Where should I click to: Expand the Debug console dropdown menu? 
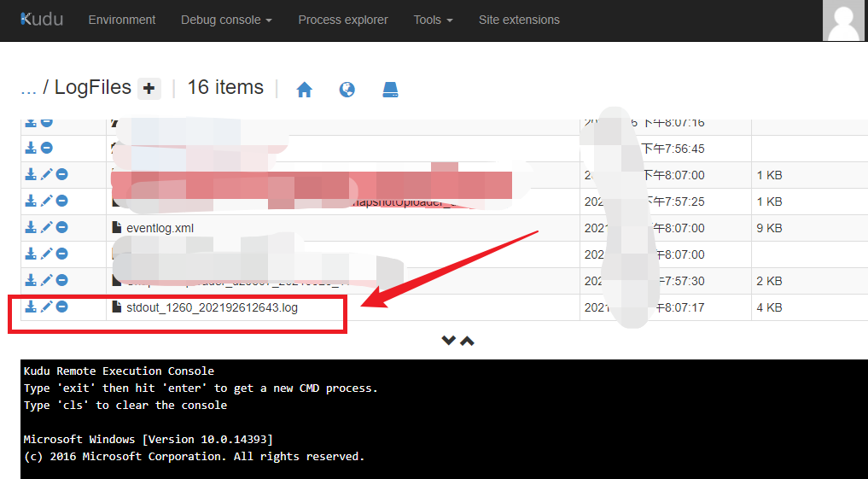[x=226, y=20]
